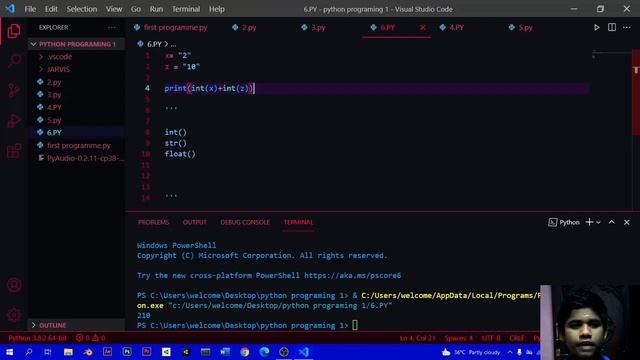
Task: Run the Python file with play button
Action: click(596, 27)
